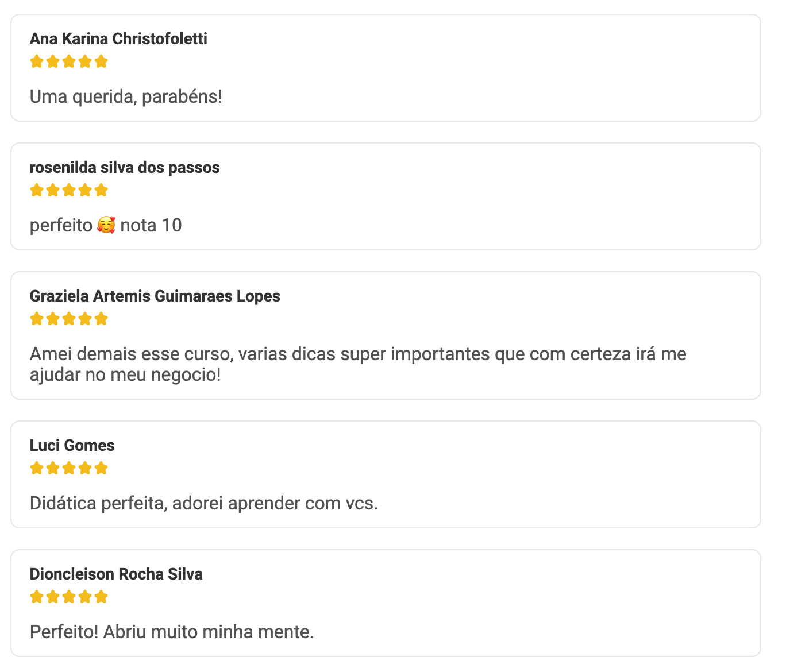The width and height of the screenshot is (786, 672).
Task: Click the stars under rosenilda silva dos passos
Action: click(69, 190)
